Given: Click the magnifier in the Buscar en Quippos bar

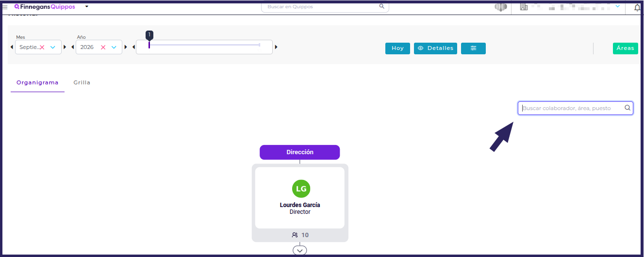Looking at the screenshot, I should click(x=381, y=6).
